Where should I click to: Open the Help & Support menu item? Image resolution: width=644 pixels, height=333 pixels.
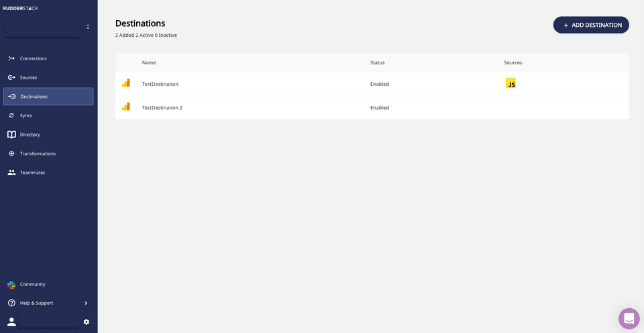pos(36,303)
